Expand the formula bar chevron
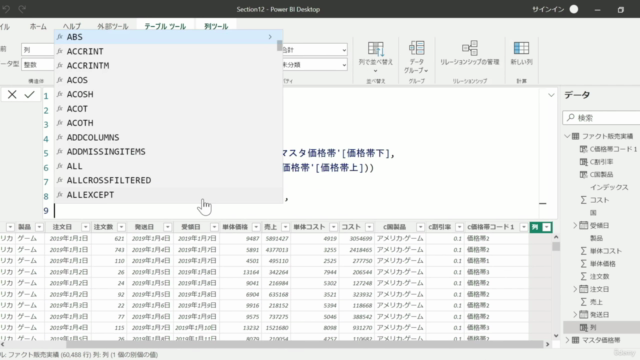Viewport: 640px width, 360px height. (551, 95)
